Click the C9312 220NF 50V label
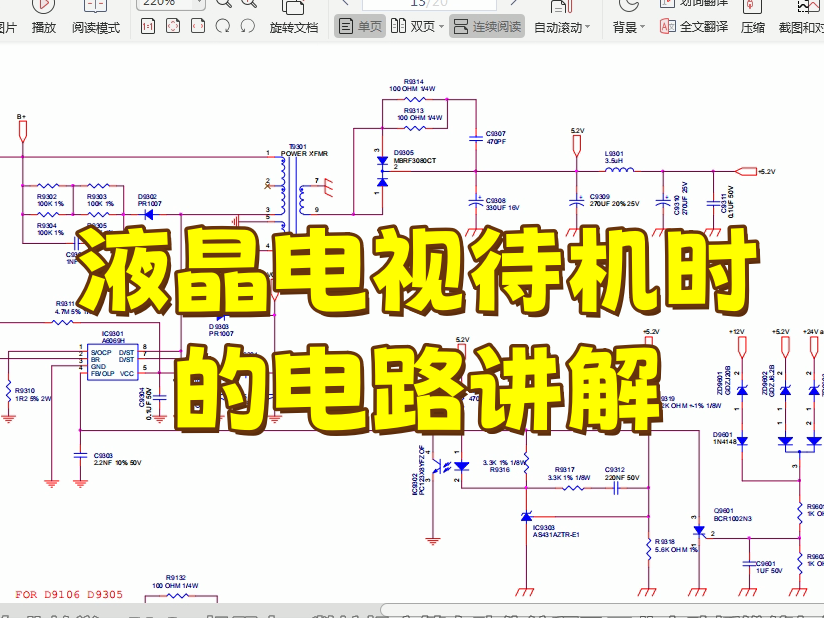Screen dimensions: 824x618 pos(622,473)
